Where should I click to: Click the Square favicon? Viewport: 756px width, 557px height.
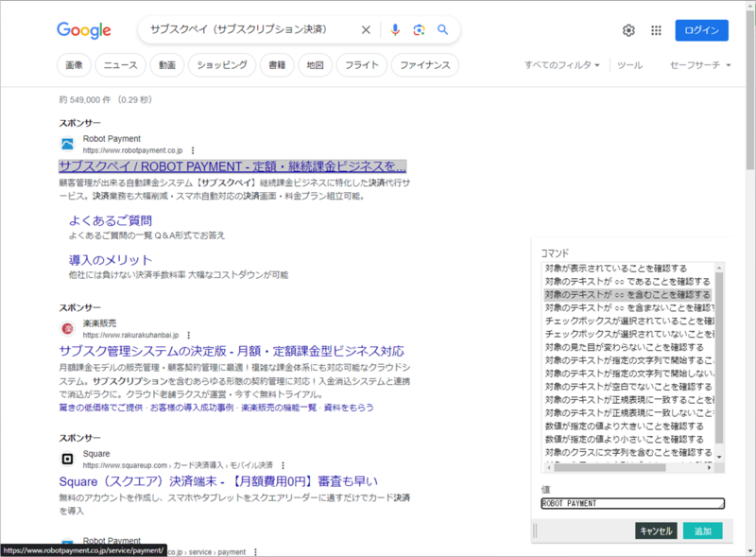67,459
